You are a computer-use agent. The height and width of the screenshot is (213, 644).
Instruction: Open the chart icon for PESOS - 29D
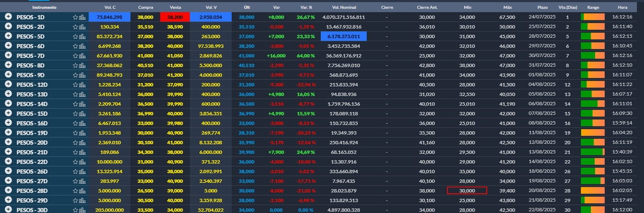pyautogui.click(x=83, y=200)
